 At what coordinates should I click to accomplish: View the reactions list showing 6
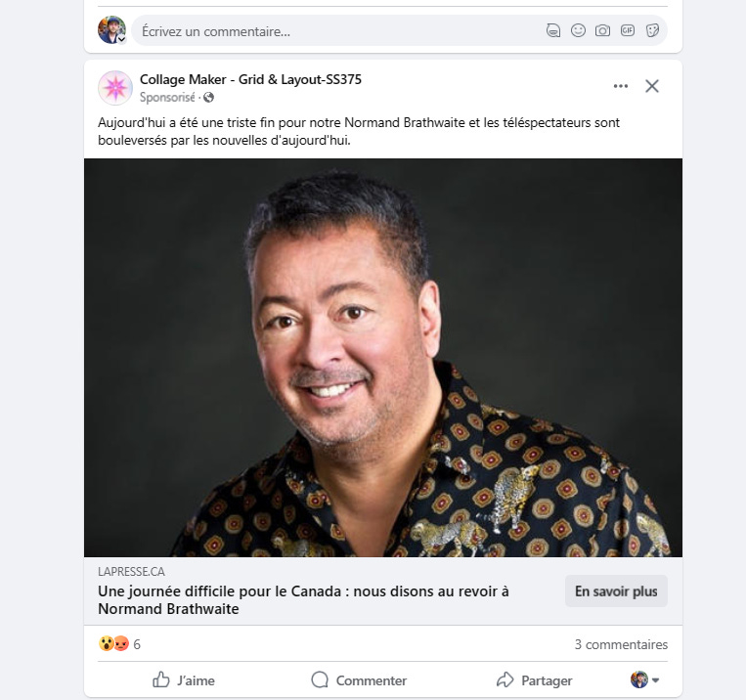[x=119, y=644]
